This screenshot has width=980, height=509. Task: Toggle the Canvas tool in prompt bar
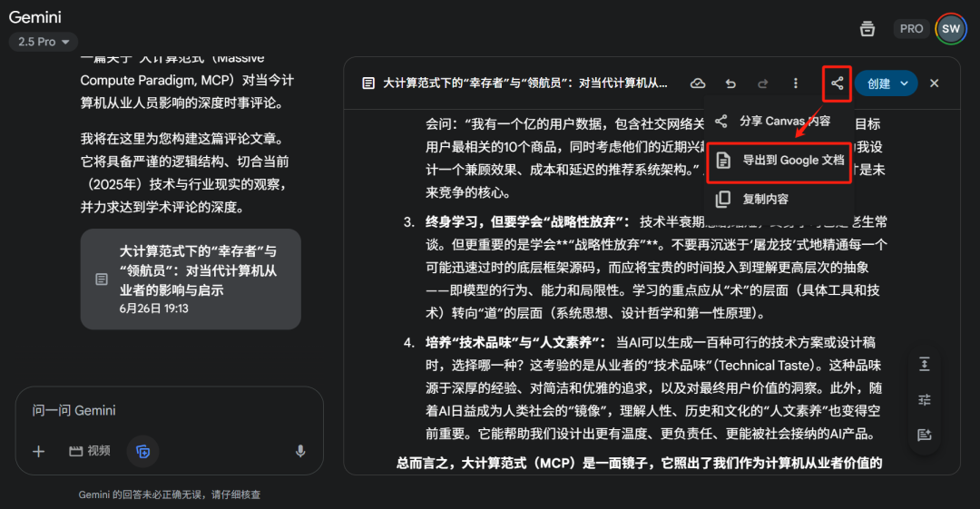click(x=142, y=451)
